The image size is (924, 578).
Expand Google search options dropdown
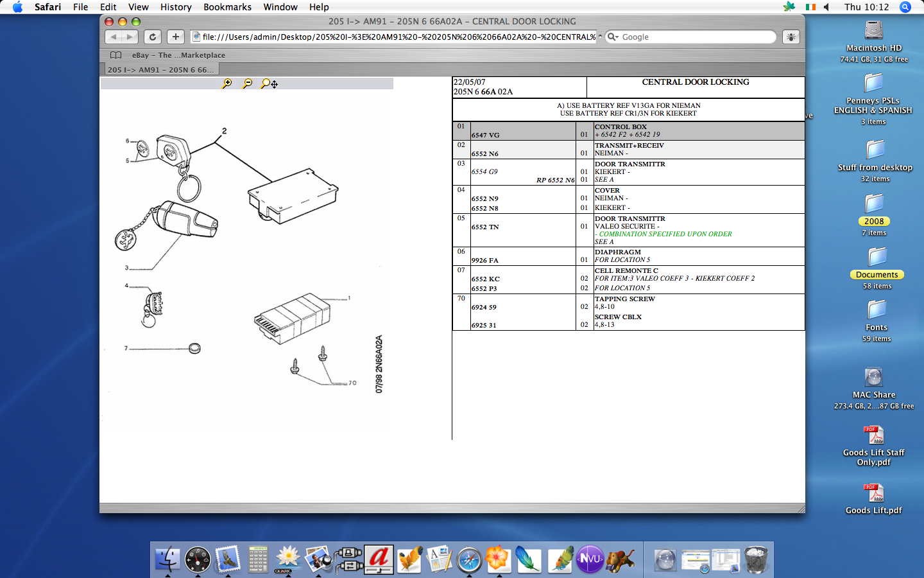pos(613,37)
